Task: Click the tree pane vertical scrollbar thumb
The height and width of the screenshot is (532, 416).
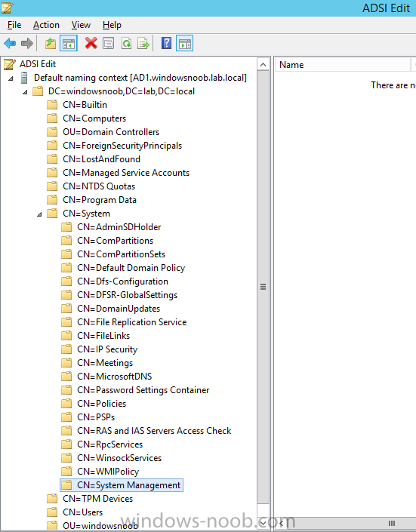Action: (263, 287)
